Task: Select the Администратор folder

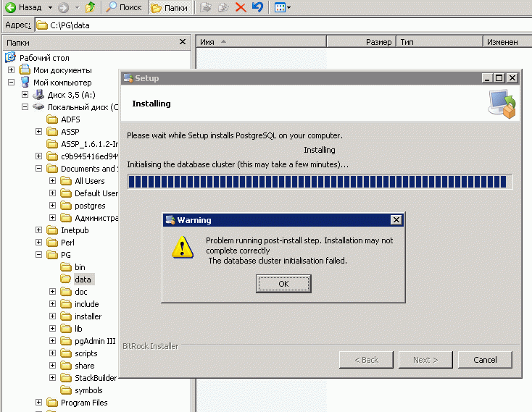Action: (96, 218)
